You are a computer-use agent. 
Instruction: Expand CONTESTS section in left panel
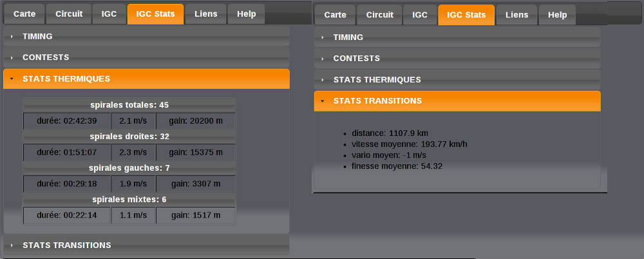(46, 57)
